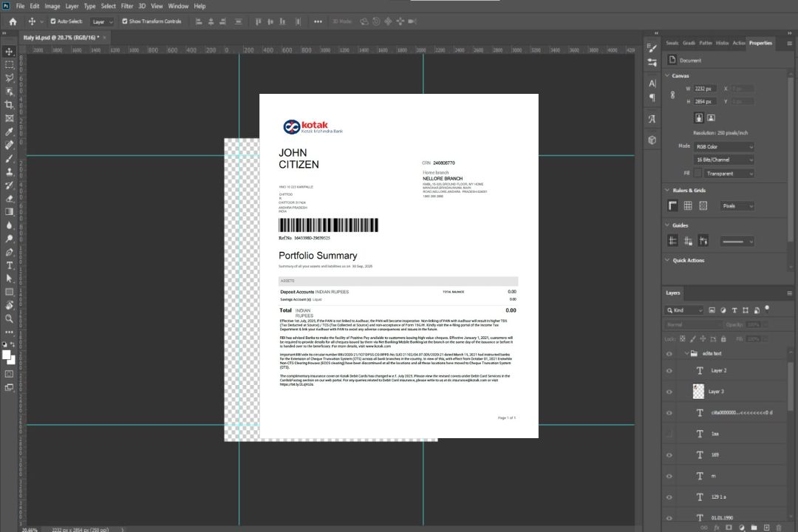Open the layer filter Kind dropdown
Screen dimensions: 798x532
pos(684,310)
